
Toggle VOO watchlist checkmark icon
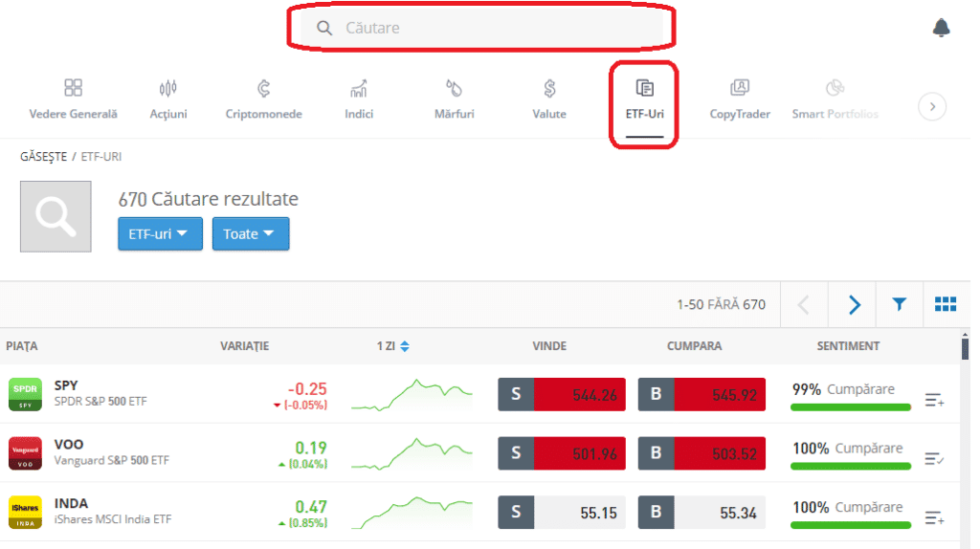coord(934,459)
